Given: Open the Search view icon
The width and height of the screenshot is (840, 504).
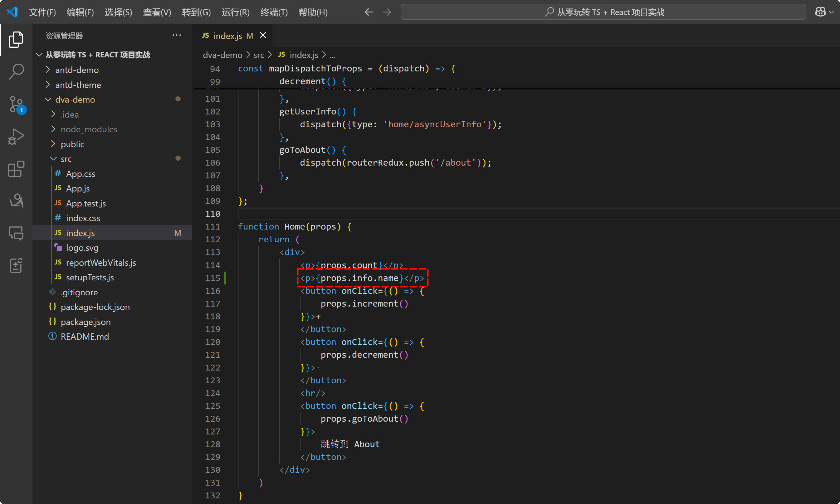Looking at the screenshot, I should pyautogui.click(x=16, y=72).
